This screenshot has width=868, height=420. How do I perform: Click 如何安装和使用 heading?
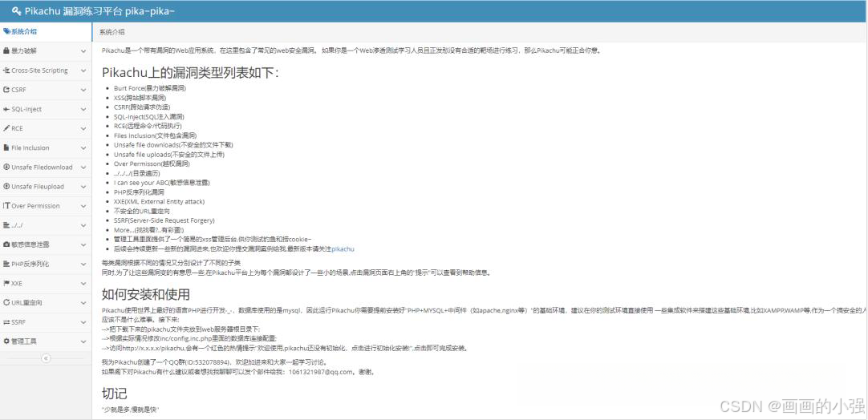point(145,294)
